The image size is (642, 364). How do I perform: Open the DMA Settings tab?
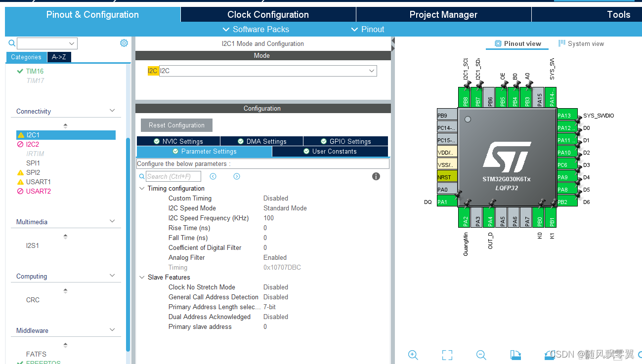point(262,141)
